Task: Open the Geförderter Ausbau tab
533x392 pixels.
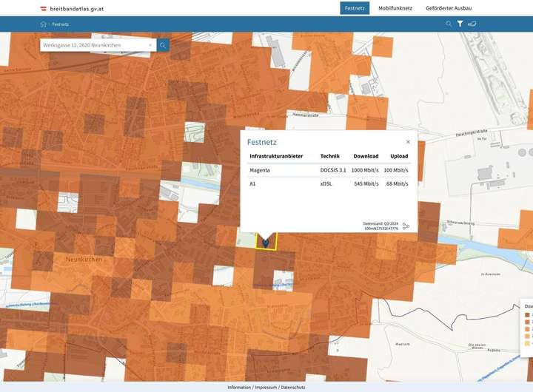Action: pyautogui.click(x=449, y=8)
